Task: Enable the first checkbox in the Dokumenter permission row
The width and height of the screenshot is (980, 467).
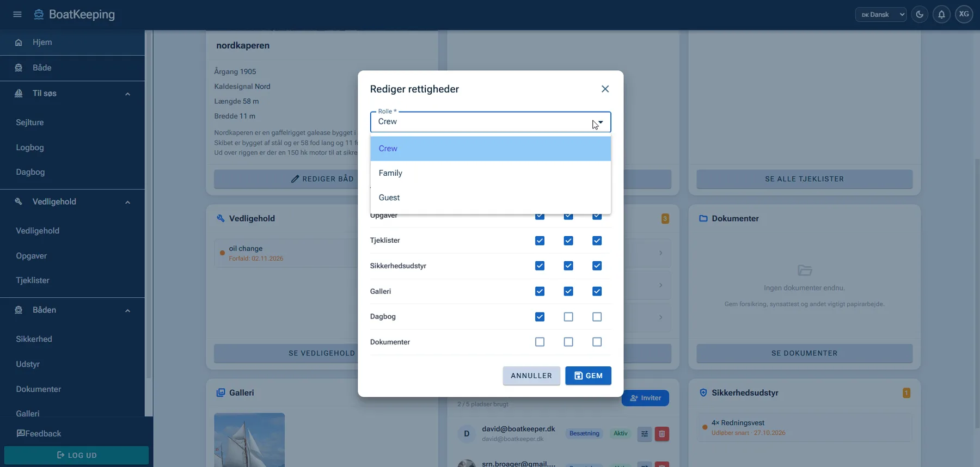Action: click(x=540, y=342)
